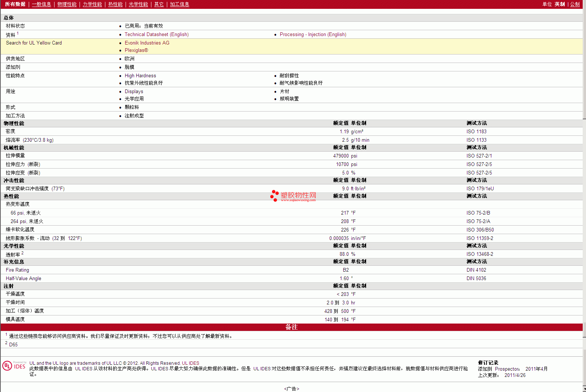Click the Plexiglas® link
The width and height of the screenshot is (586, 392).
pyautogui.click(x=136, y=50)
